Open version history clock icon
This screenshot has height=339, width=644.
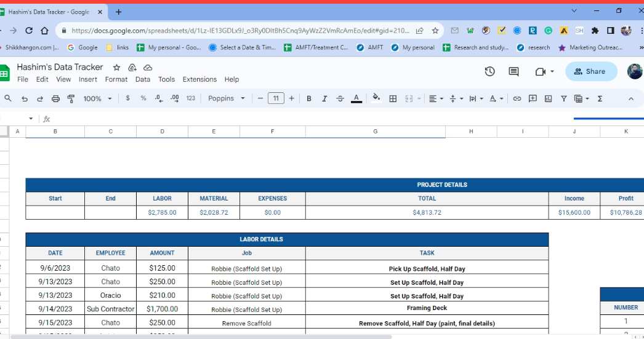489,71
